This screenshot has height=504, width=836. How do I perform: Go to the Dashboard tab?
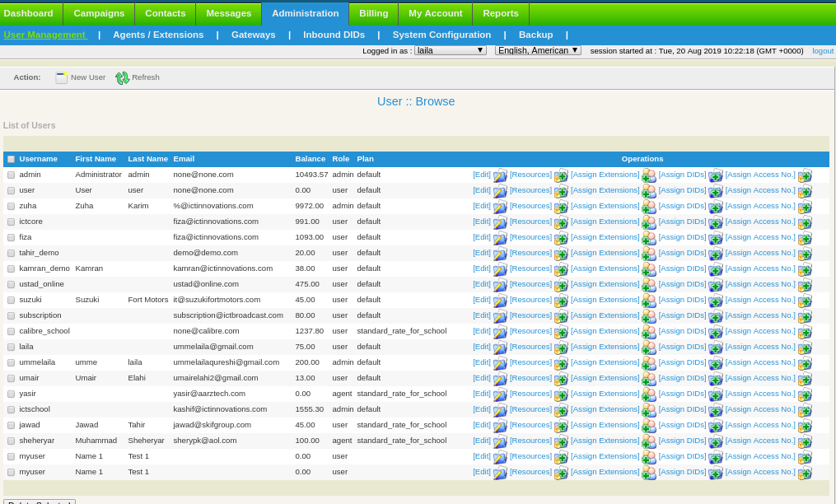[30, 14]
